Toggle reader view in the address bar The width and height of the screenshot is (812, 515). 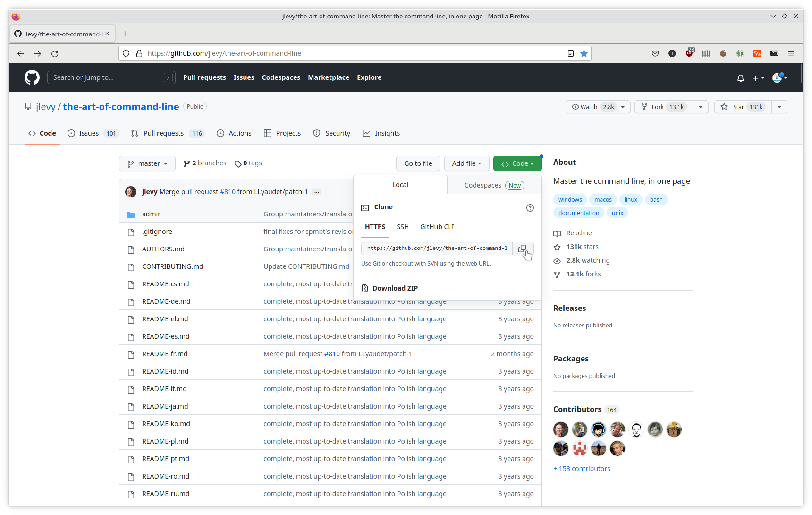pos(570,53)
